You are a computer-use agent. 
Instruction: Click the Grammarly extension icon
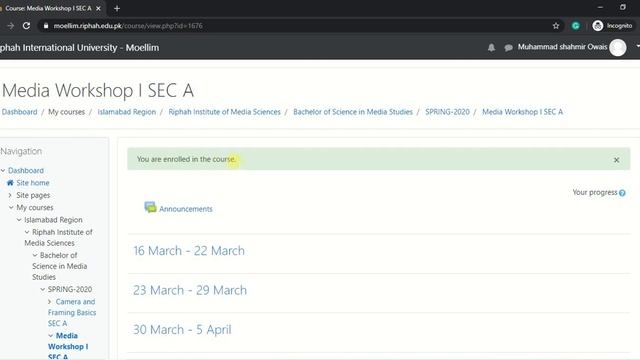576,26
